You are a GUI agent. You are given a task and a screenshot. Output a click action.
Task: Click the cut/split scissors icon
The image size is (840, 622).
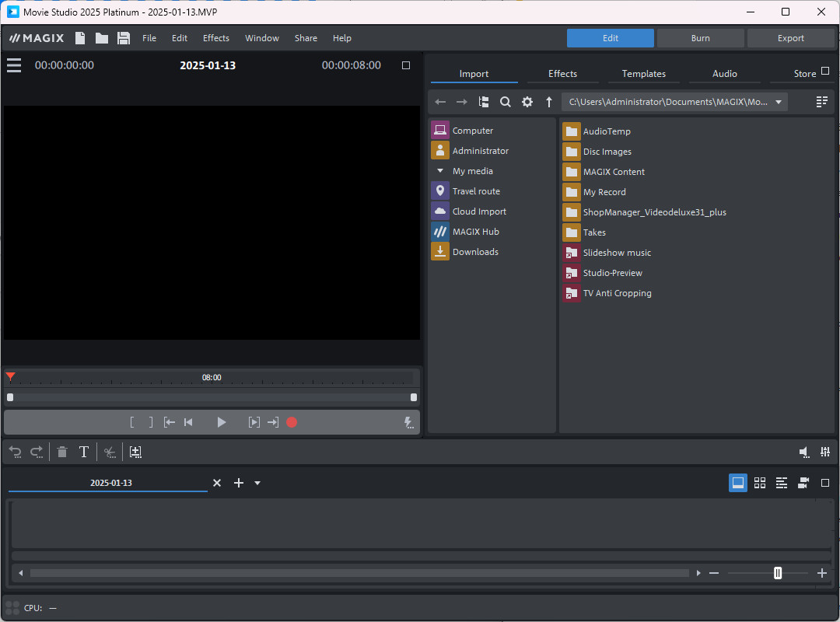(x=110, y=453)
